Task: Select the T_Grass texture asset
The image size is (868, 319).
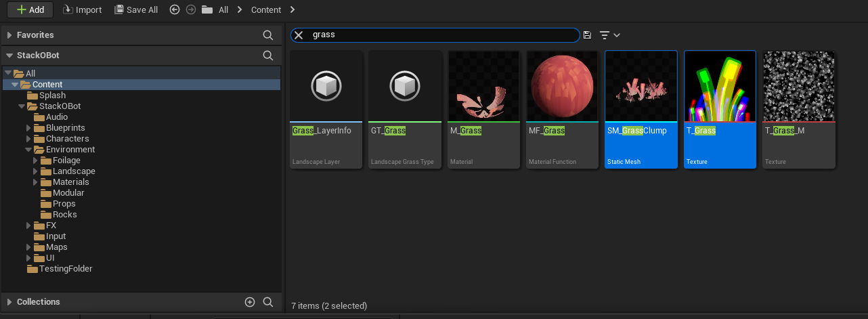Action: 720,110
